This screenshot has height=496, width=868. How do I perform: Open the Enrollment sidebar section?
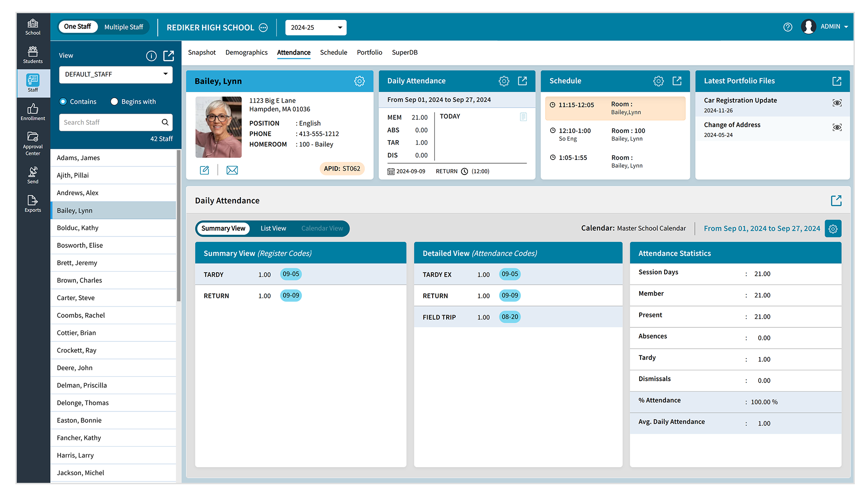[x=33, y=112]
